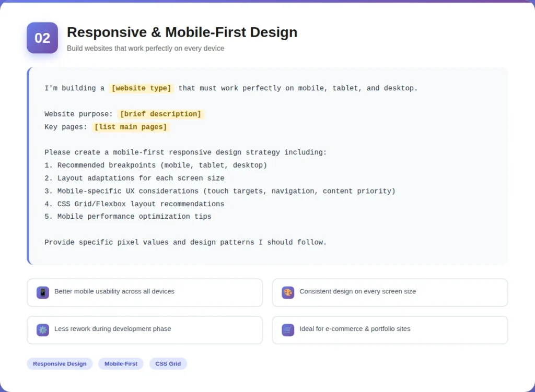535x392 pixels.
Task: Select the [website type] placeholder highlight
Action: point(141,88)
